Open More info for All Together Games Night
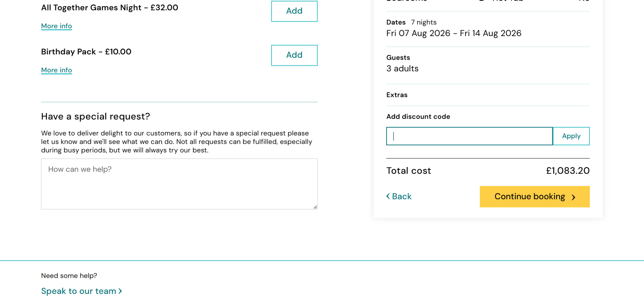The image size is (644, 306). [x=56, y=26]
